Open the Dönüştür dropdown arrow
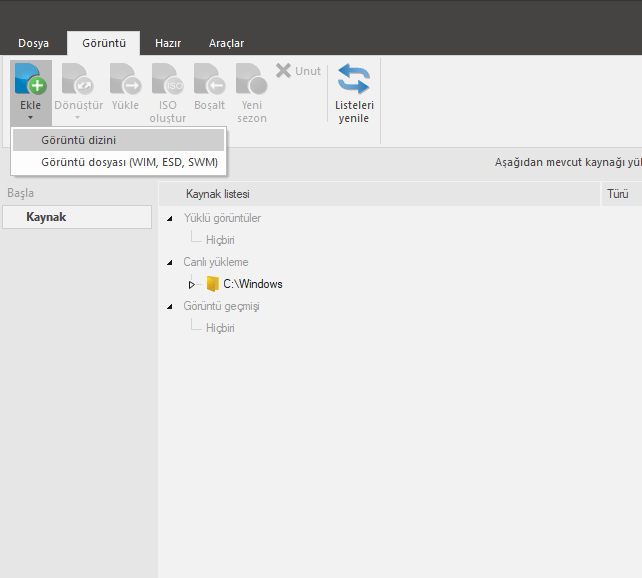Screen dimensions: 642x578 (x=77, y=118)
